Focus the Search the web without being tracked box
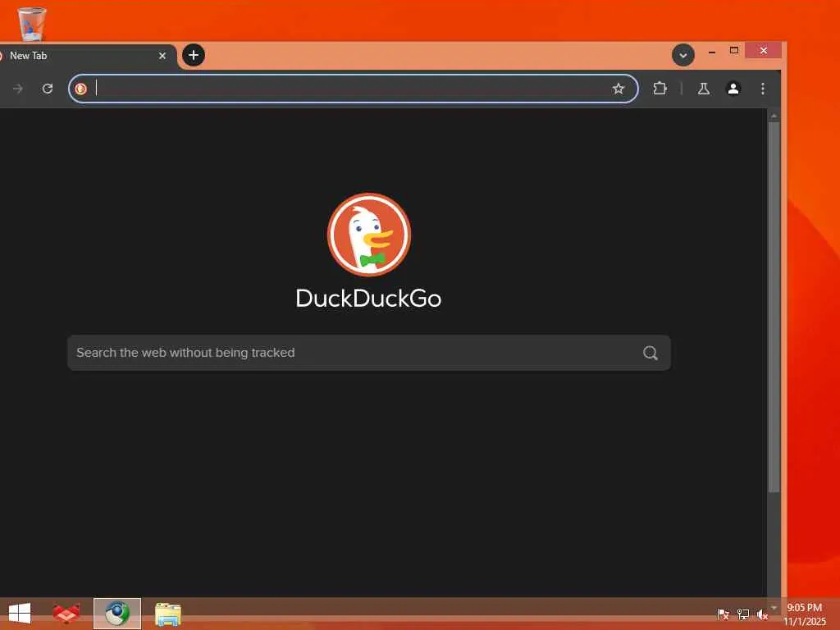This screenshot has width=840, height=630. [x=368, y=353]
